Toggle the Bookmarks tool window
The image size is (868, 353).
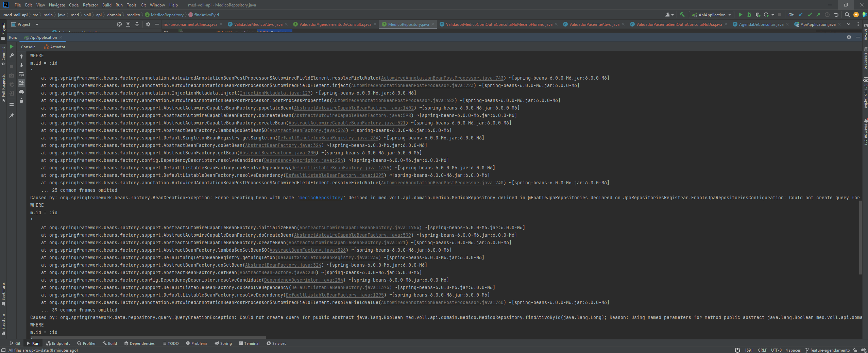(x=3, y=294)
